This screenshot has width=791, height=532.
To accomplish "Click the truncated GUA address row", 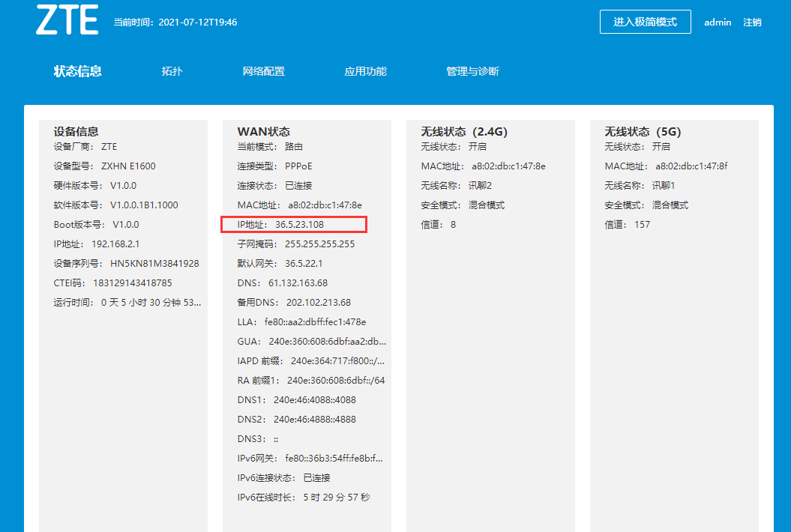I will point(311,342).
